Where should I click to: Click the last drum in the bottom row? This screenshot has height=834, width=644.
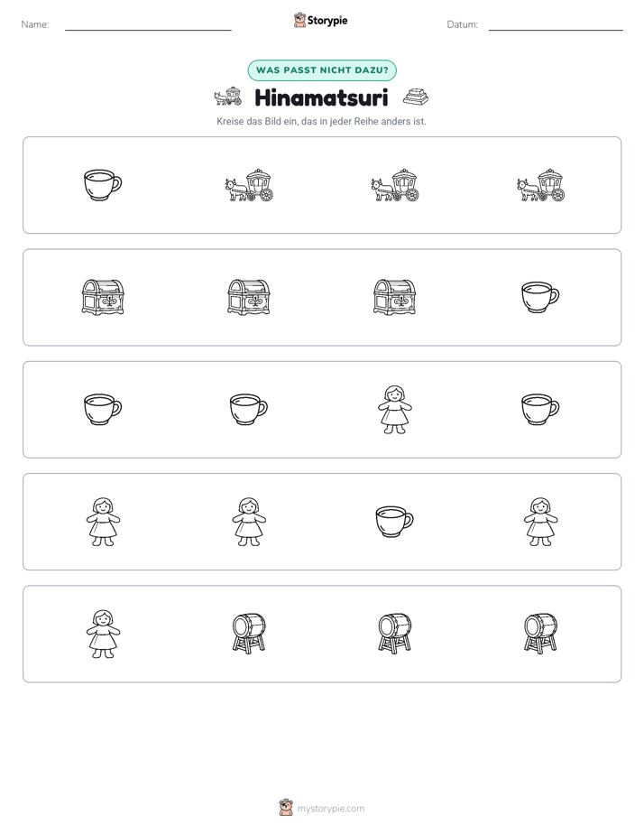pyautogui.click(x=540, y=634)
